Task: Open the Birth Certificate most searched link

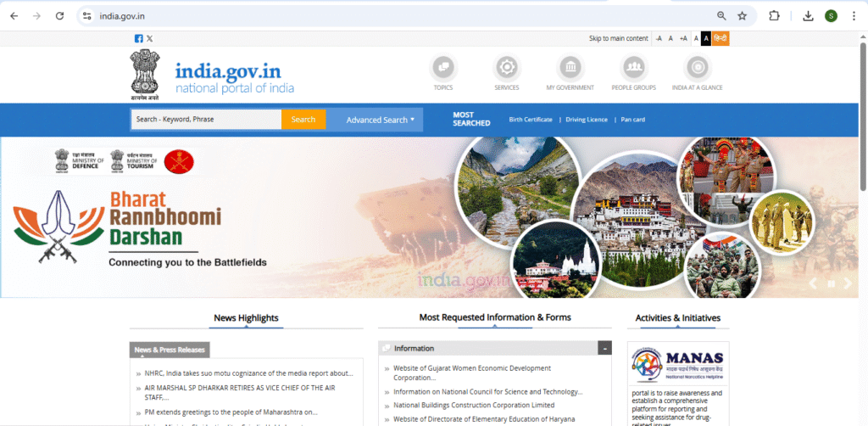Action: point(531,120)
